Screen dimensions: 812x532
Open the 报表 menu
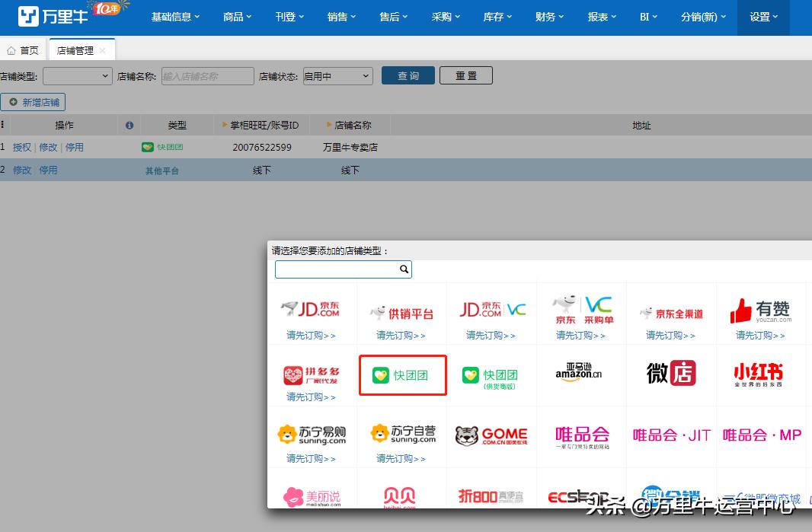(599, 16)
